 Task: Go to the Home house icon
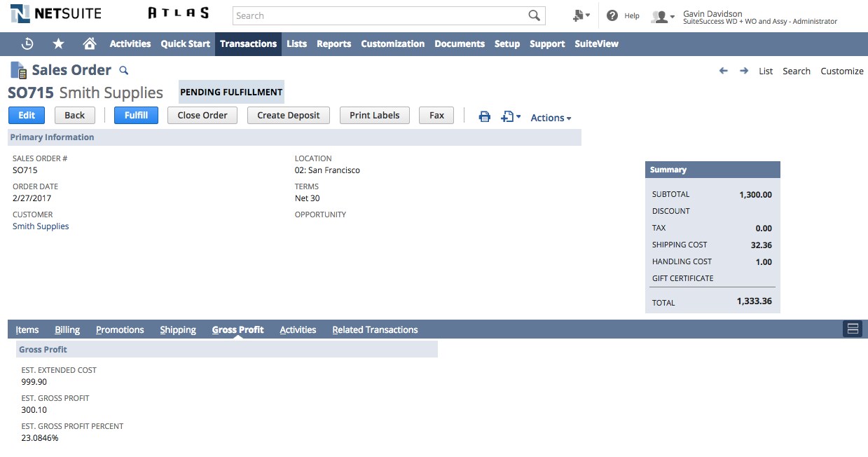click(90, 43)
